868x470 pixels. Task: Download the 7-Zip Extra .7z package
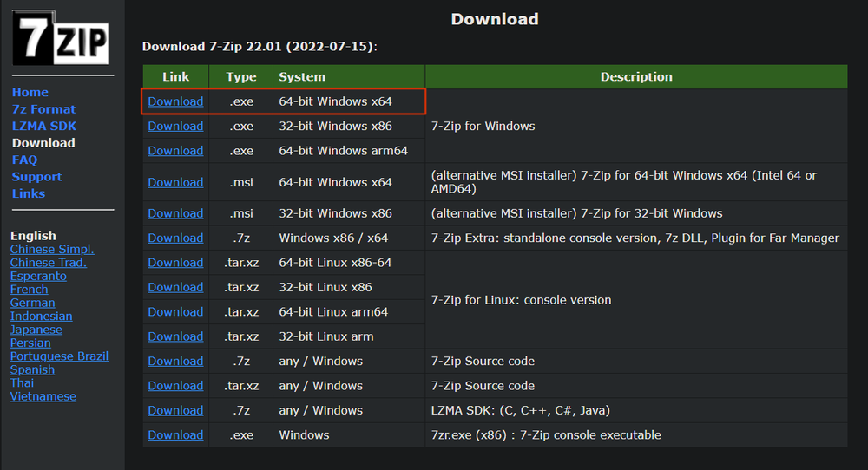175,238
